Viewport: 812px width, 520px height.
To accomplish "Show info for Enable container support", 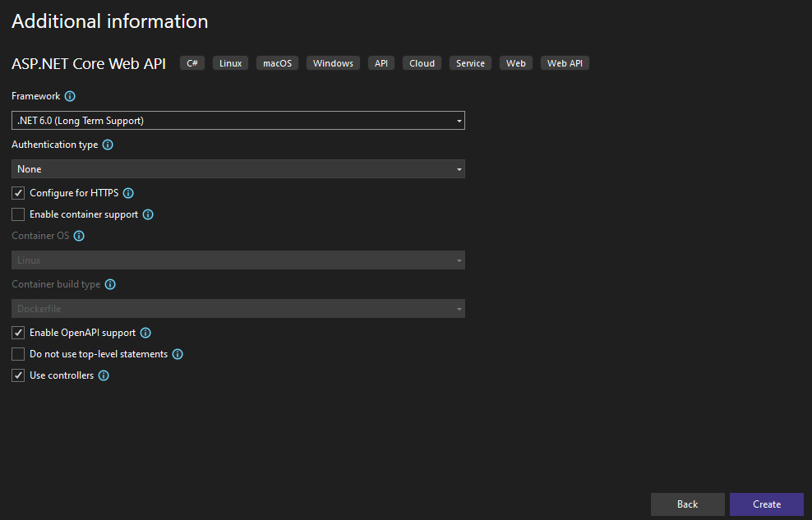I will click(148, 214).
